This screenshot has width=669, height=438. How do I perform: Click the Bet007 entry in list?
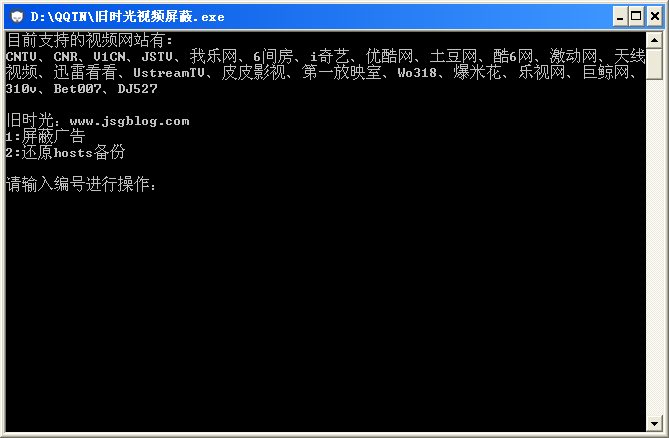77,89
